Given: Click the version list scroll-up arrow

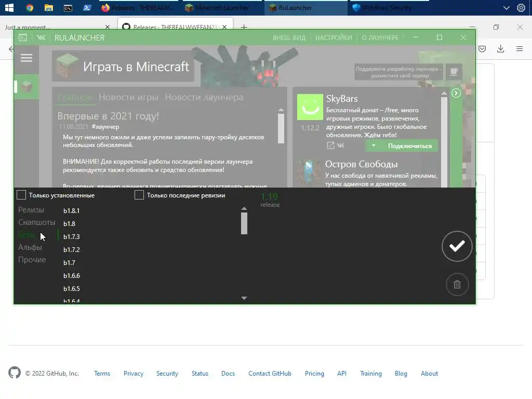Looking at the screenshot, I should click(x=244, y=208).
